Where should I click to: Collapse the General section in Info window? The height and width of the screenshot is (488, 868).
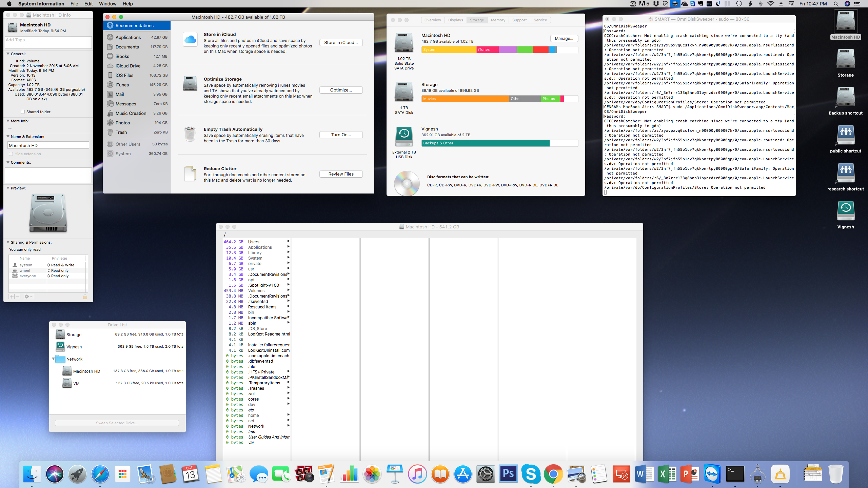coord(8,54)
